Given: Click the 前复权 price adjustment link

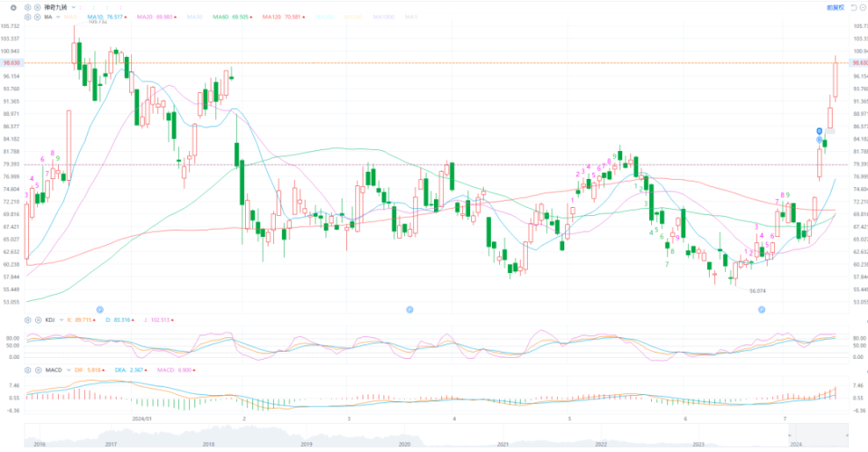Looking at the screenshot, I should pyautogui.click(x=835, y=8).
